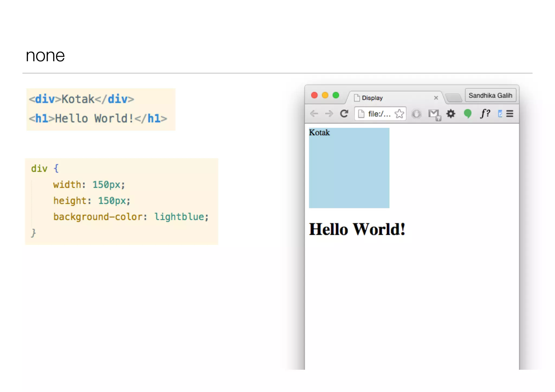The width and height of the screenshot is (555, 392).
Task: Open the Gmail checker extension icon
Action: [434, 114]
